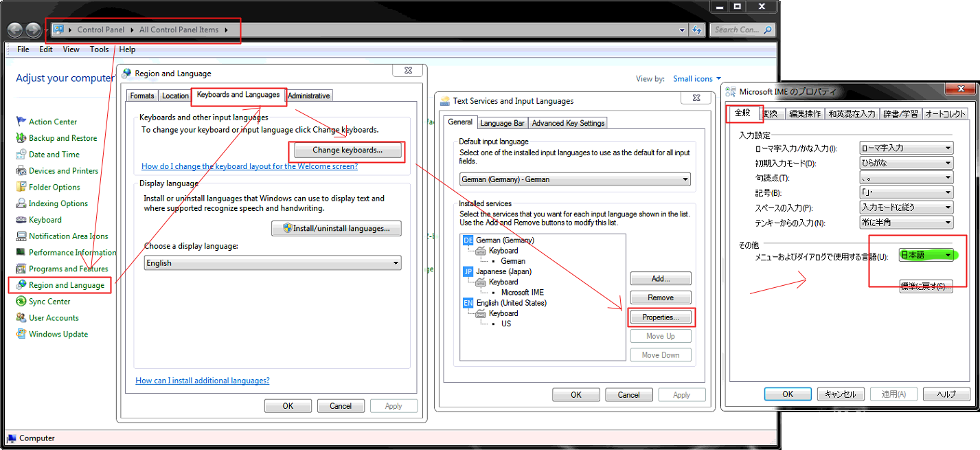Click the Programs and Features icon
980x450 pixels.
coord(21,269)
